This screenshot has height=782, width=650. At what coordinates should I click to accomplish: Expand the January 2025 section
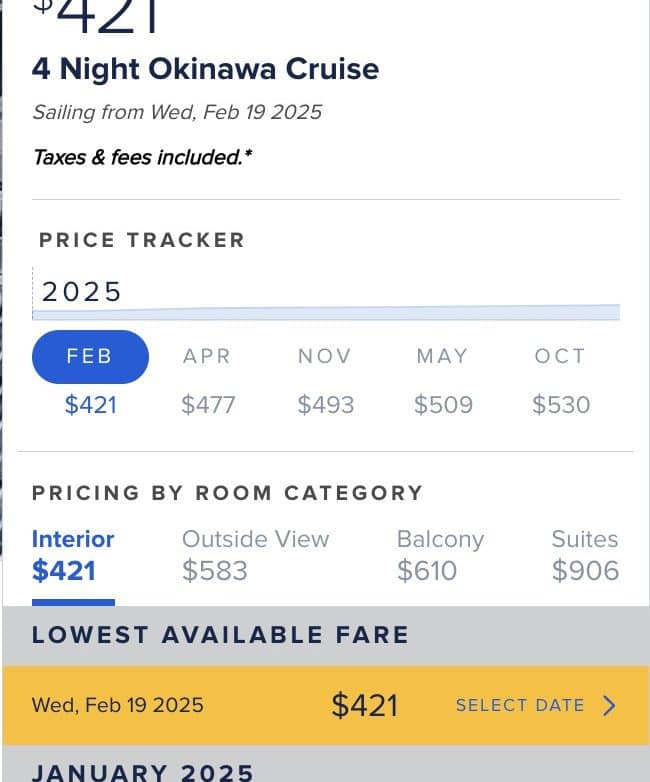[143, 771]
